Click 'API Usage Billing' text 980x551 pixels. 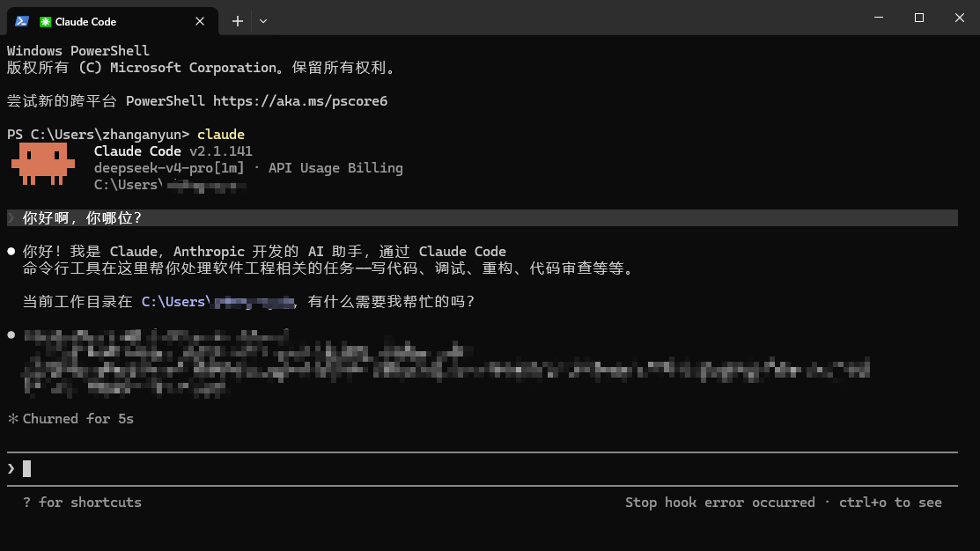[335, 168]
